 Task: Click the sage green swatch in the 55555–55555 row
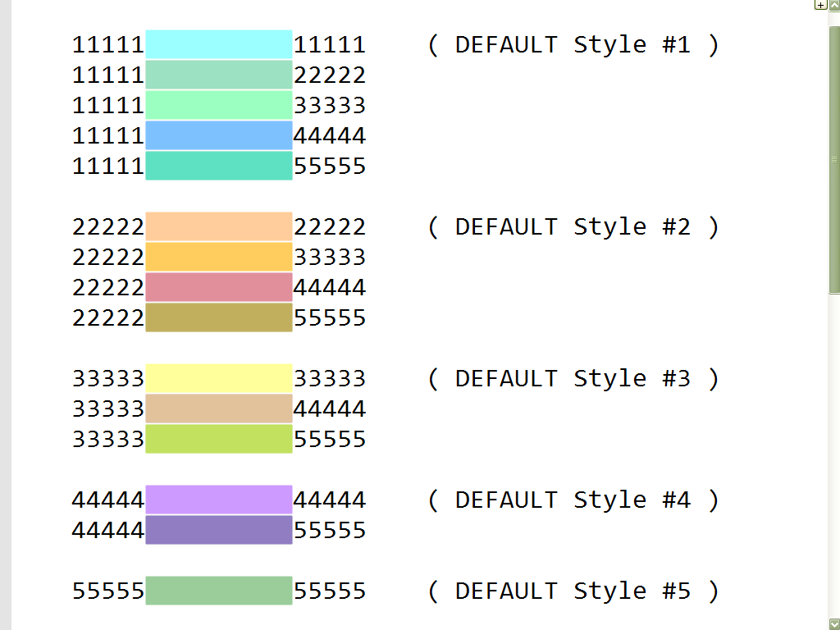coord(219,591)
